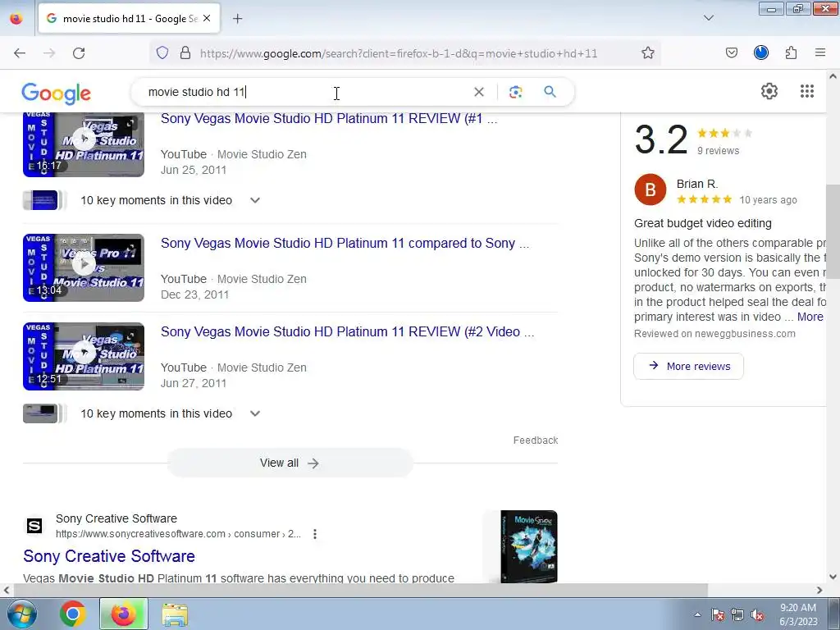Open the Action Center flag icon
Viewport: 840px width, 630px height.
pyautogui.click(x=718, y=615)
